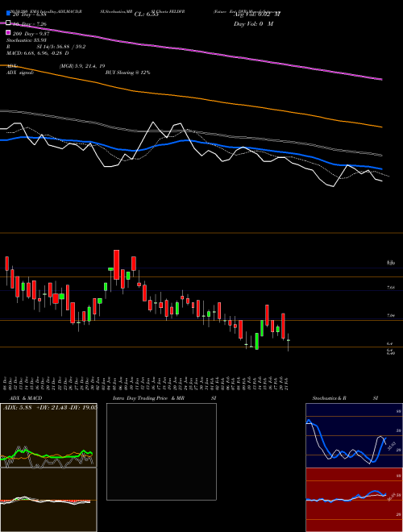Select the '200 Day - 9.37' legend text
This screenshot has width=403, height=532.
pos(31,34)
